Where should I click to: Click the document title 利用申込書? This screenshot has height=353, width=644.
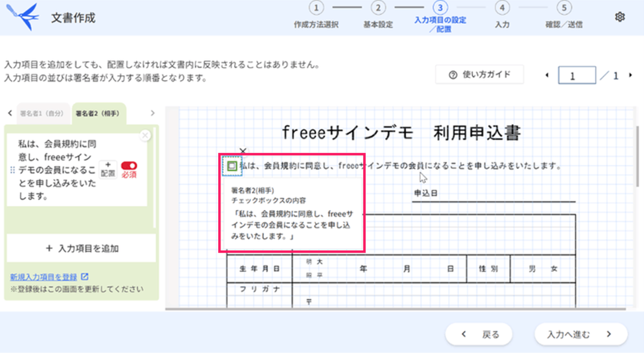pyautogui.click(x=477, y=133)
